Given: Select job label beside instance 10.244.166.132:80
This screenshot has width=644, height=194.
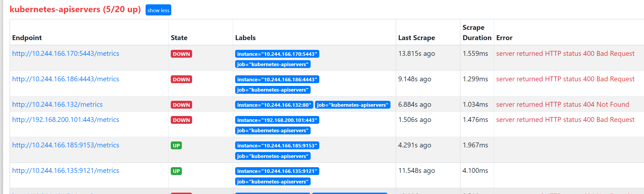Looking at the screenshot, I should (353, 105).
